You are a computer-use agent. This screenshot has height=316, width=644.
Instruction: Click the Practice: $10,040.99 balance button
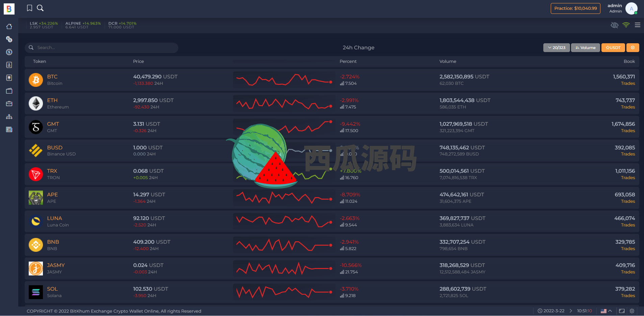[575, 8]
